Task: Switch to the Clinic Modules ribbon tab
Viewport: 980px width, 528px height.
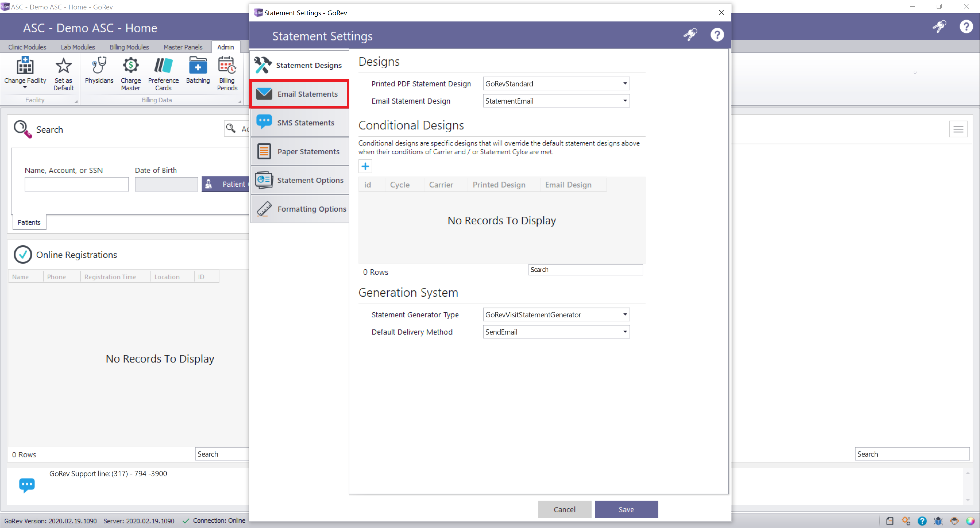Action: [27, 47]
